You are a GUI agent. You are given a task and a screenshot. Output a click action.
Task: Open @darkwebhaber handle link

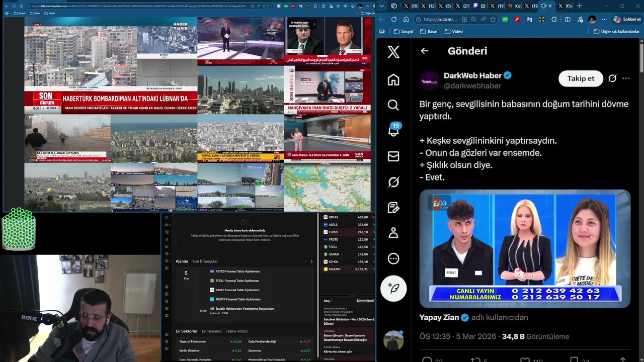[472, 86]
